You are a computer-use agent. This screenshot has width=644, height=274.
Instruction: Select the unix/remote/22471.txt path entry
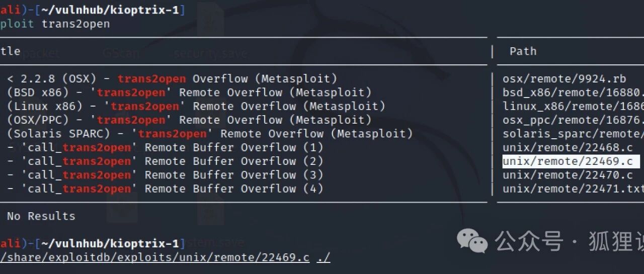pos(573,189)
